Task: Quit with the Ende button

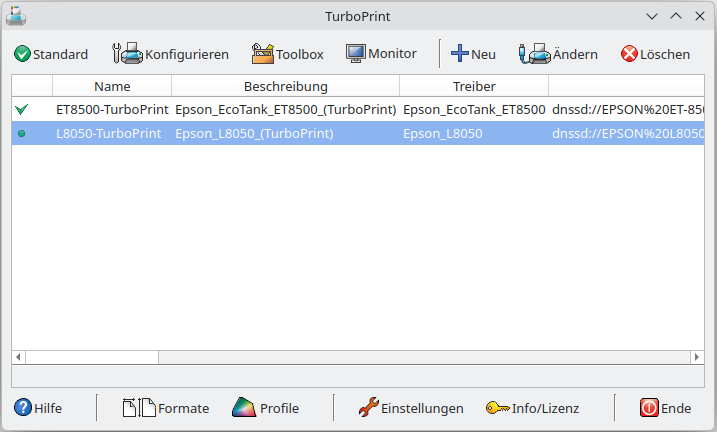Action: [665, 408]
